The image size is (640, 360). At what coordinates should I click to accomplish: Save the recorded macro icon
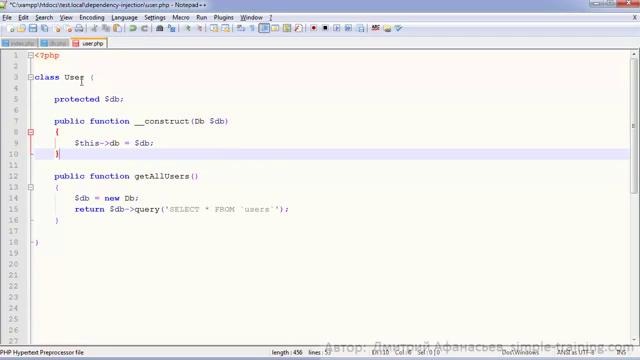pos(360,28)
